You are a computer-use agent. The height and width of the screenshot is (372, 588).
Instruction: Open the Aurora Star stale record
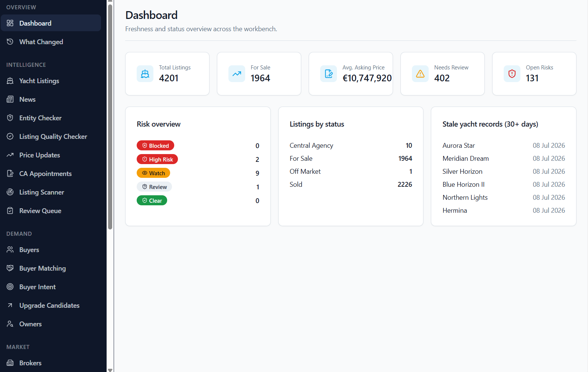pyautogui.click(x=504, y=146)
